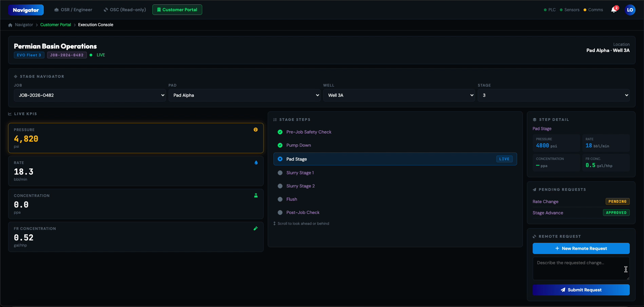Select the Slurry Stage 2 step
The width and height of the screenshot is (644, 307).
click(395, 186)
